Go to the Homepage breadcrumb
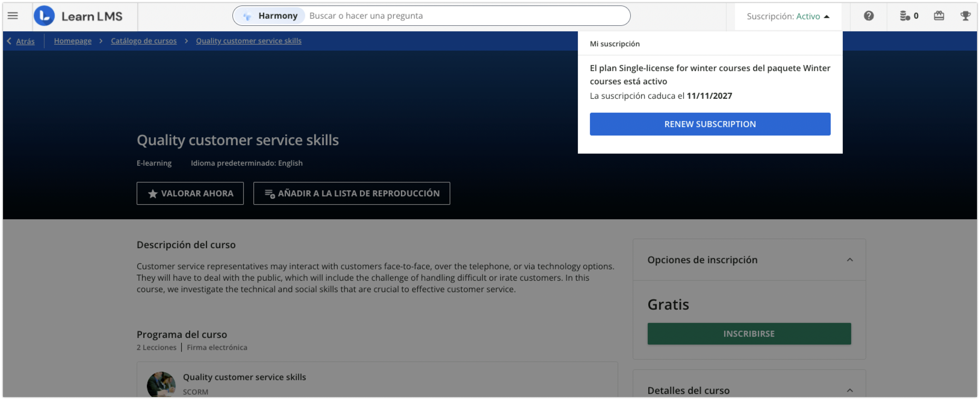 (73, 41)
